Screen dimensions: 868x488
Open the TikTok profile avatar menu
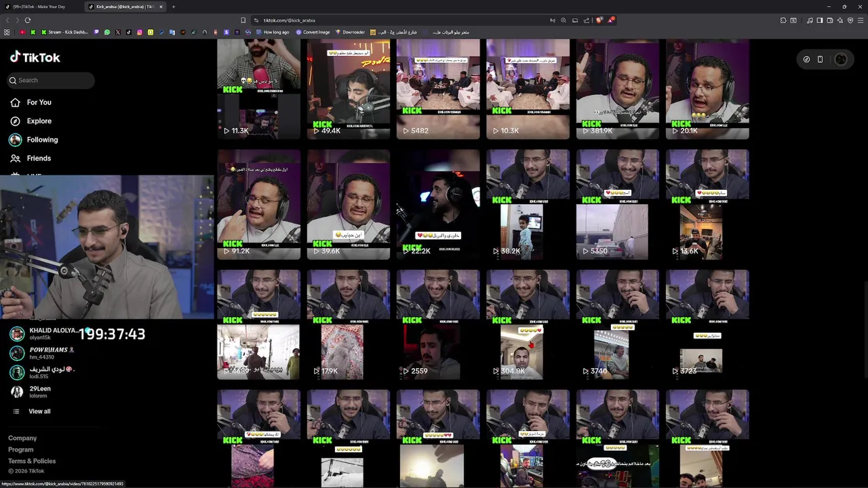841,60
